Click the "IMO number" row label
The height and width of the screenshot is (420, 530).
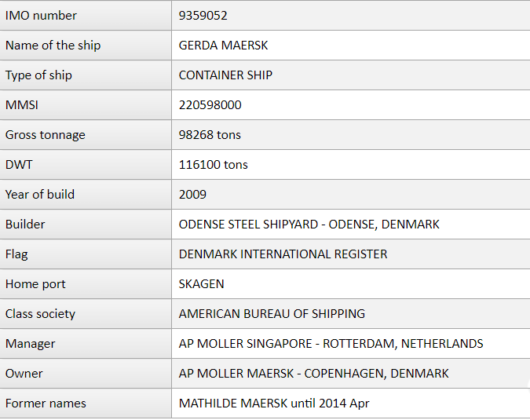(x=41, y=16)
